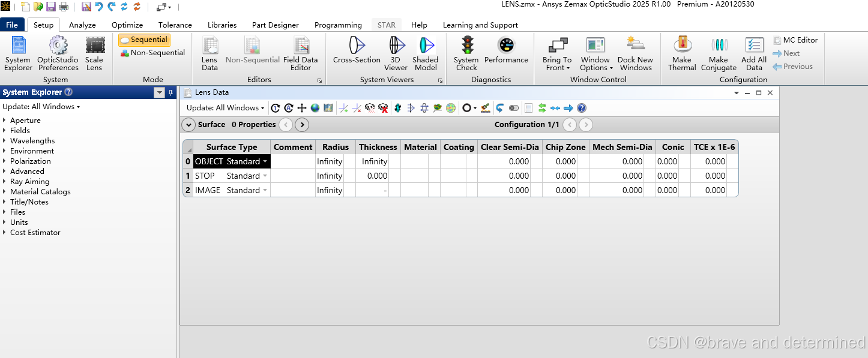868x358 pixels.
Task: Open Learning and Support tab
Action: coord(480,25)
